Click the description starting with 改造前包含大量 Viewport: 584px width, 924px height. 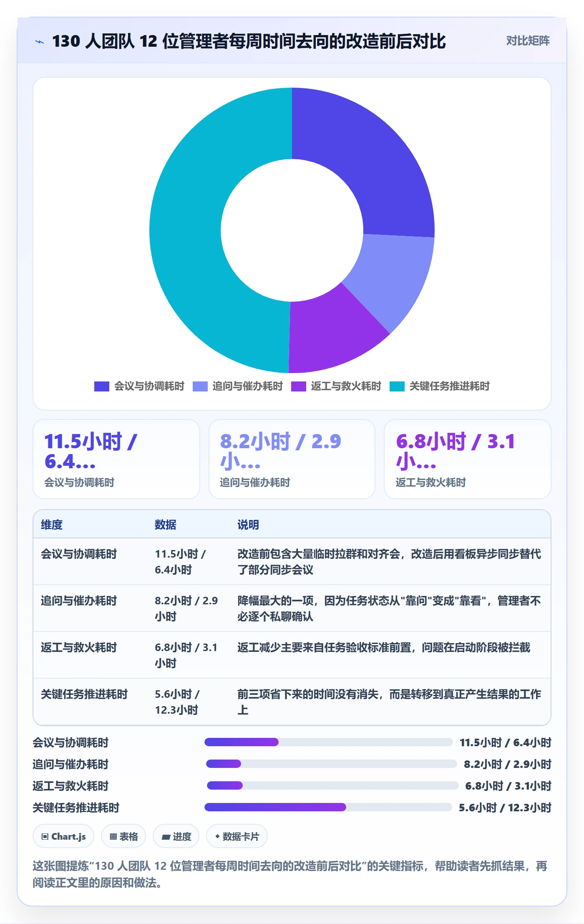pos(389,562)
